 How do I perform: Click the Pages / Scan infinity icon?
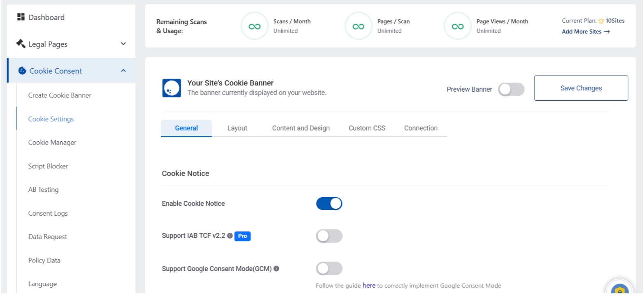tap(358, 26)
